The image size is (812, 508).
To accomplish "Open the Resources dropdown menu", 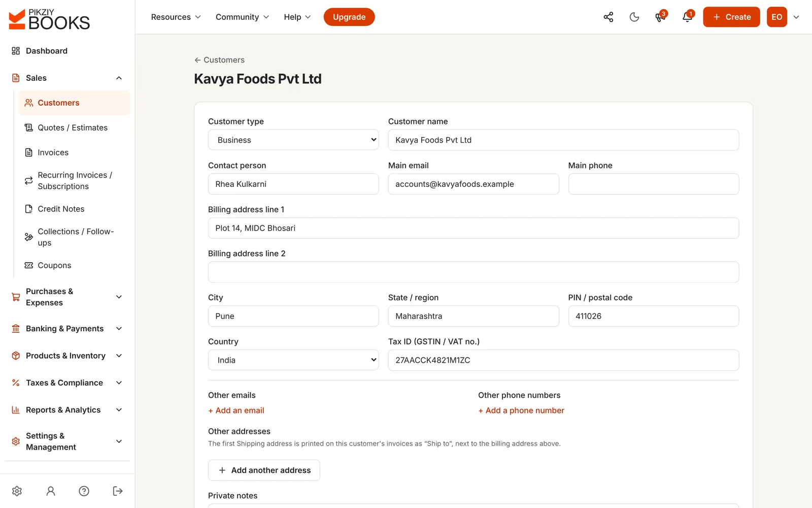I will click(x=176, y=17).
